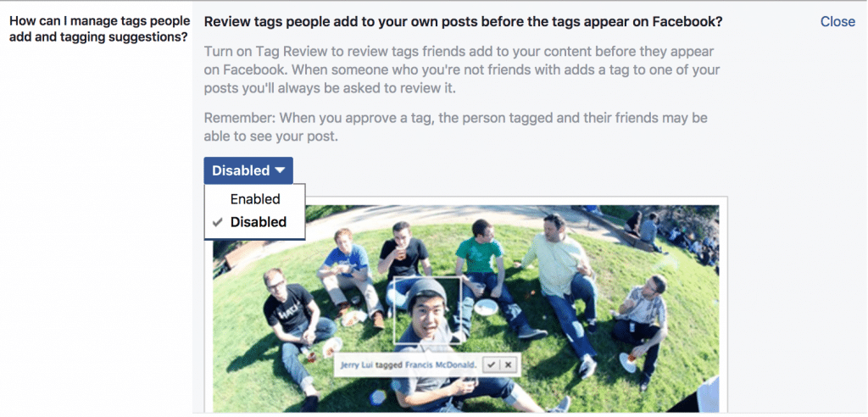Click the dropdown arrow on Disabled button
Screen dimensions: 868x417
[x=280, y=170]
